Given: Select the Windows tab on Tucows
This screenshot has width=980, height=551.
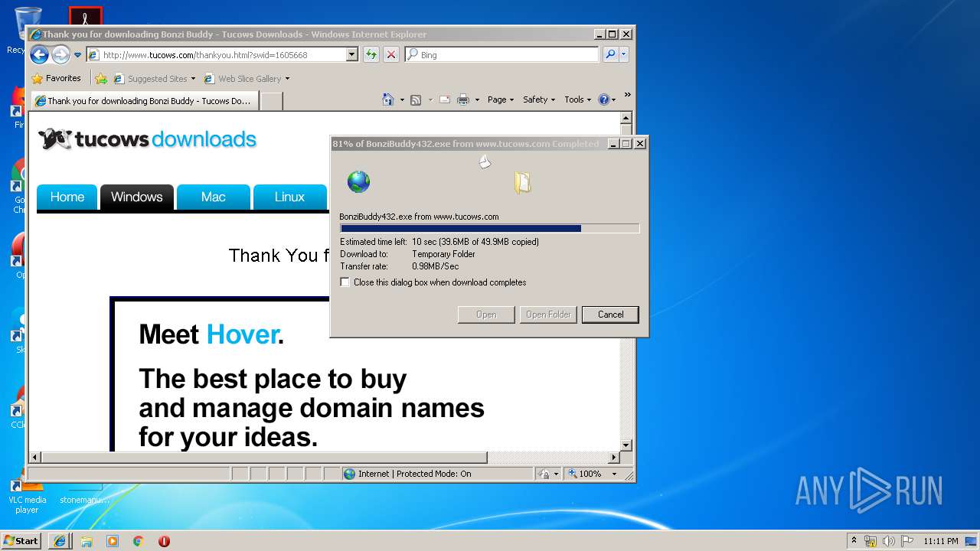Looking at the screenshot, I should pyautogui.click(x=136, y=197).
